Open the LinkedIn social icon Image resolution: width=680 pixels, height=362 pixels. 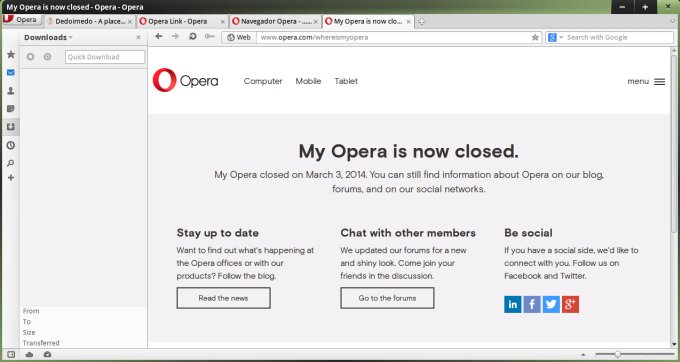coord(513,304)
